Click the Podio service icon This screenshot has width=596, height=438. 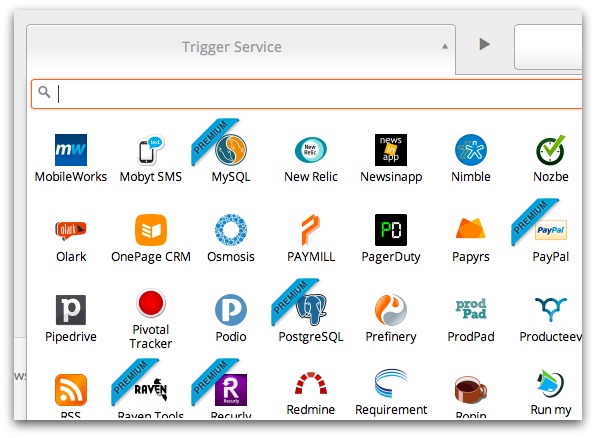231,310
